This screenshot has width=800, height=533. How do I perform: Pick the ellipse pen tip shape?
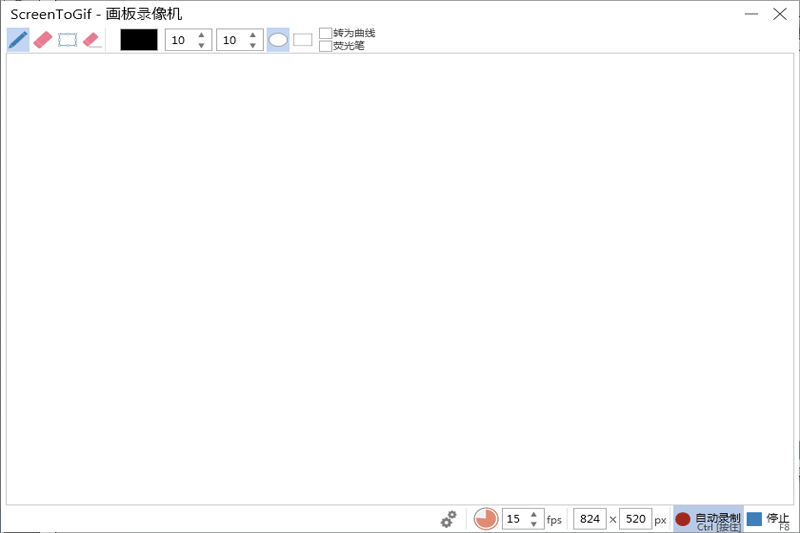278,40
